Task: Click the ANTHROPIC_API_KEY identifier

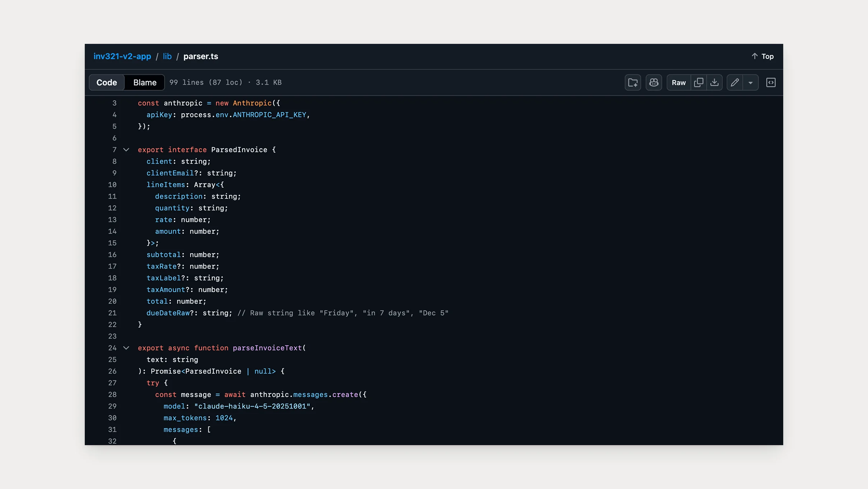Action: 269,115
